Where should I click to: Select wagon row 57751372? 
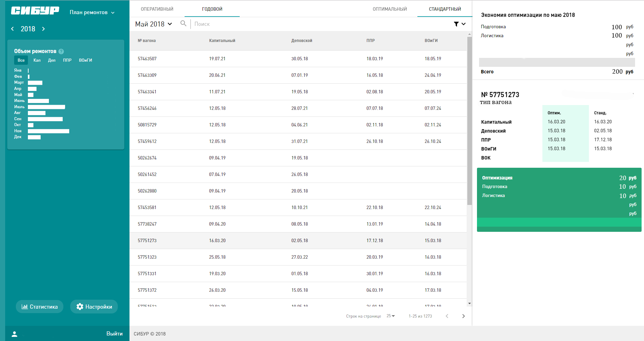tap(298, 290)
